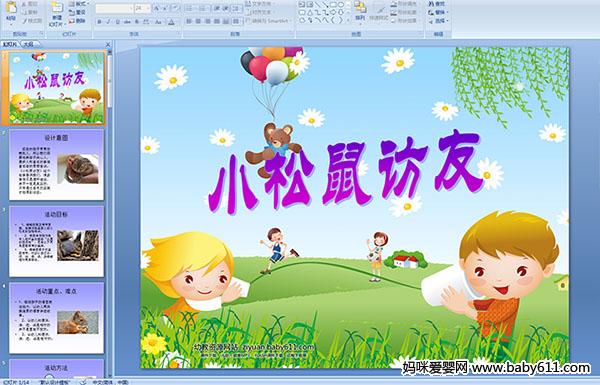The image size is (600, 385).
Task: Switch to the Outline (大纲) tab
Action: click(29, 44)
